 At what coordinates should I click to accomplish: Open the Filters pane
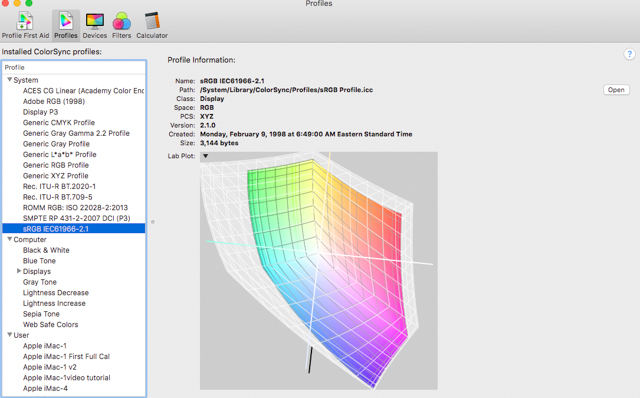point(122,25)
